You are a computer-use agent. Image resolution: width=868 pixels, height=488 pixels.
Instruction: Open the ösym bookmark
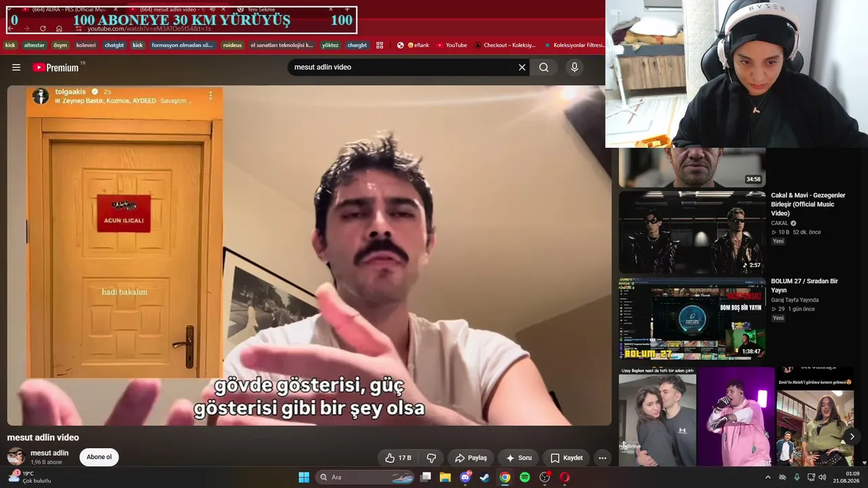(x=60, y=45)
